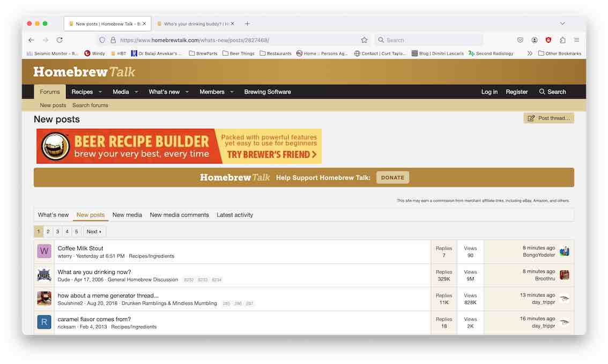
Task: Open the Seismic Monitor bookmark
Action: click(x=53, y=54)
